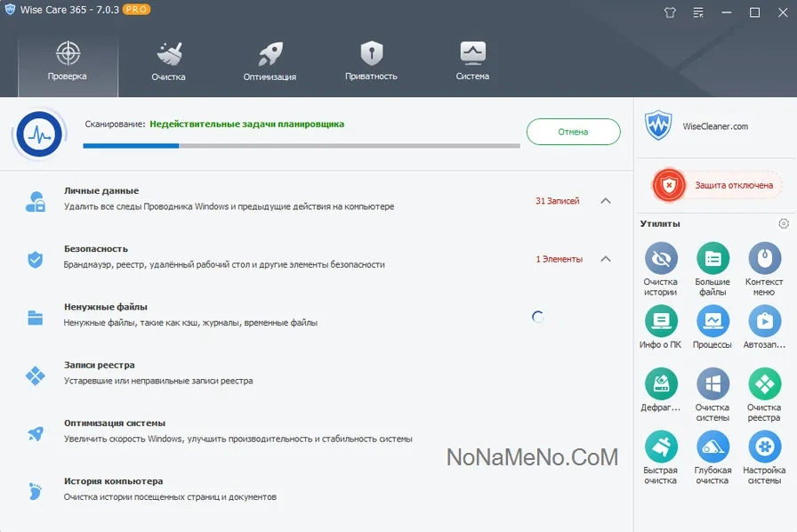Start the Быстрая очистка utility
Image resolution: width=797 pixels, height=532 pixels.
coord(660,447)
